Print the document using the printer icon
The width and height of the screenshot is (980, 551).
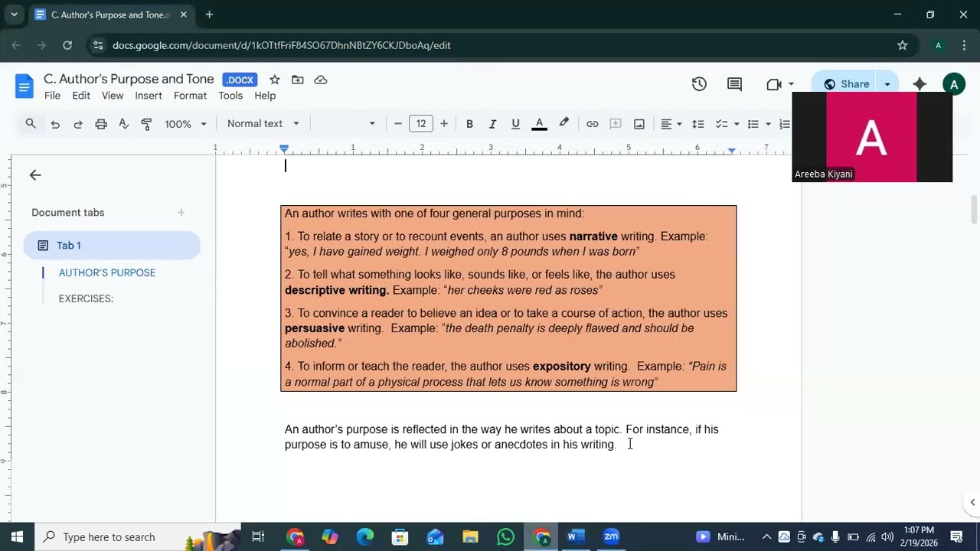coord(101,124)
